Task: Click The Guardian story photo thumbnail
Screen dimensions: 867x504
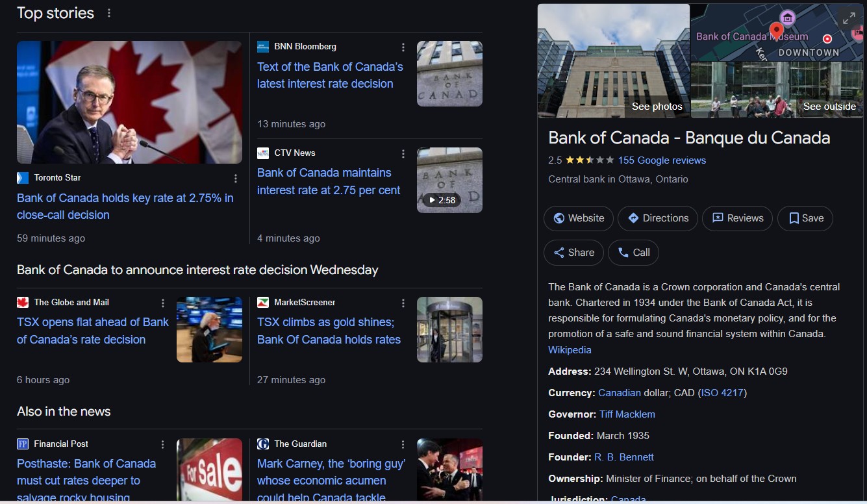Action: 449,471
